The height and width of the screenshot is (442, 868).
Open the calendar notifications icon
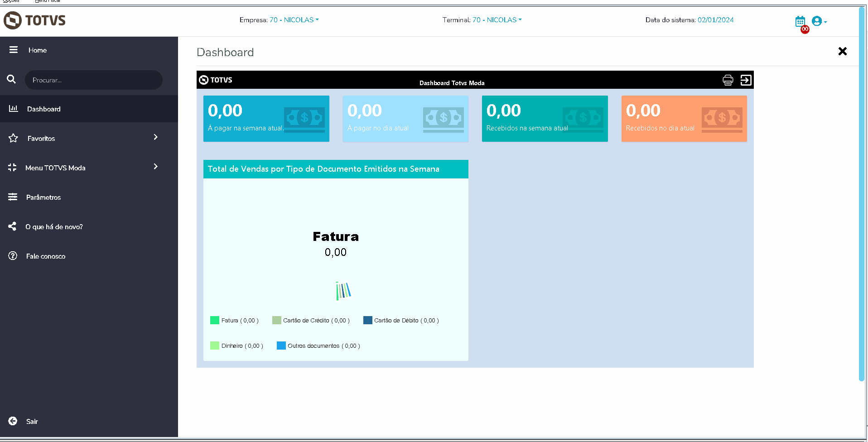[800, 21]
